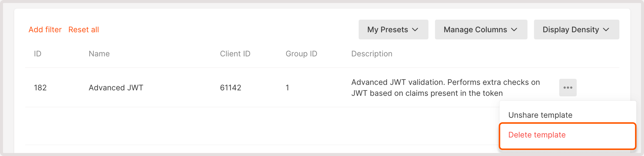Click the chevron arrow on Display Density
This screenshot has height=156, width=644.
606,30
